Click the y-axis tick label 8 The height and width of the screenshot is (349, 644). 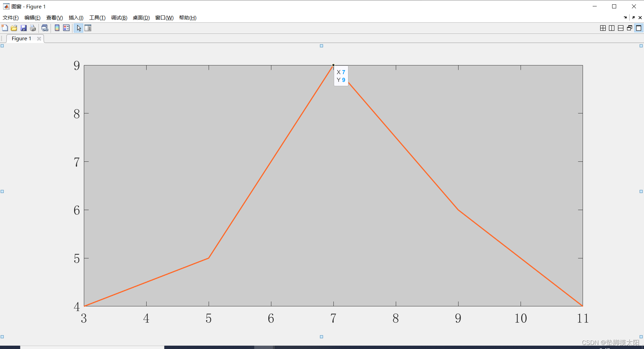[x=77, y=114]
